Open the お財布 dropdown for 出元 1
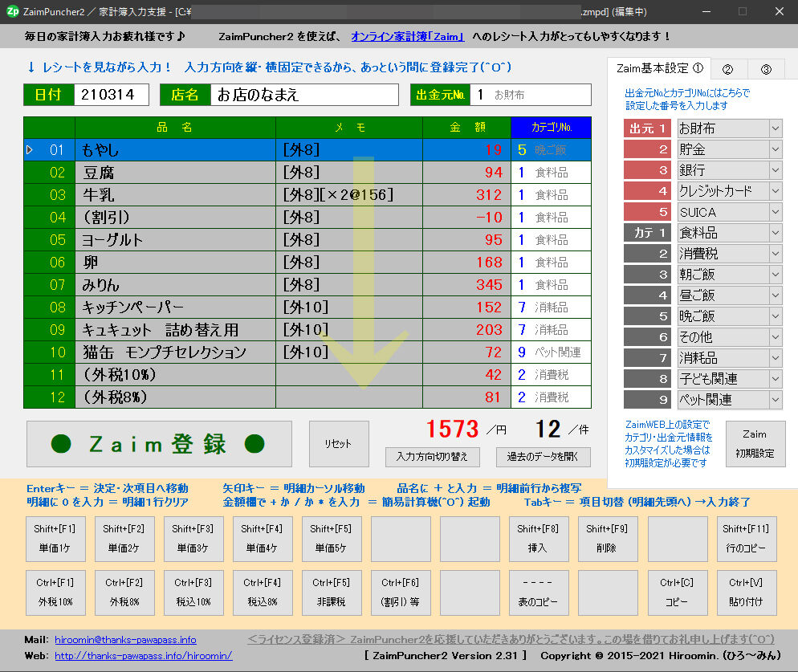This screenshot has width=798, height=672. coord(775,128)
